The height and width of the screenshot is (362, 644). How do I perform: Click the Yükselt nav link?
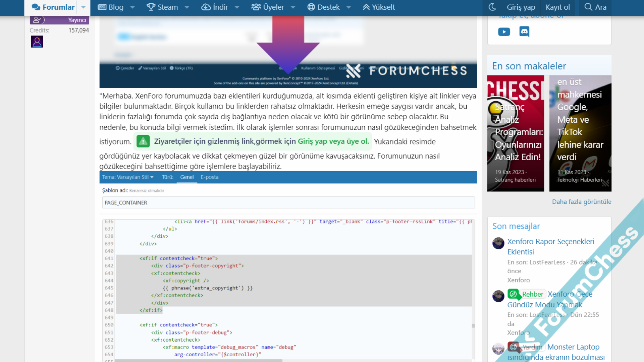pos(379,7)
